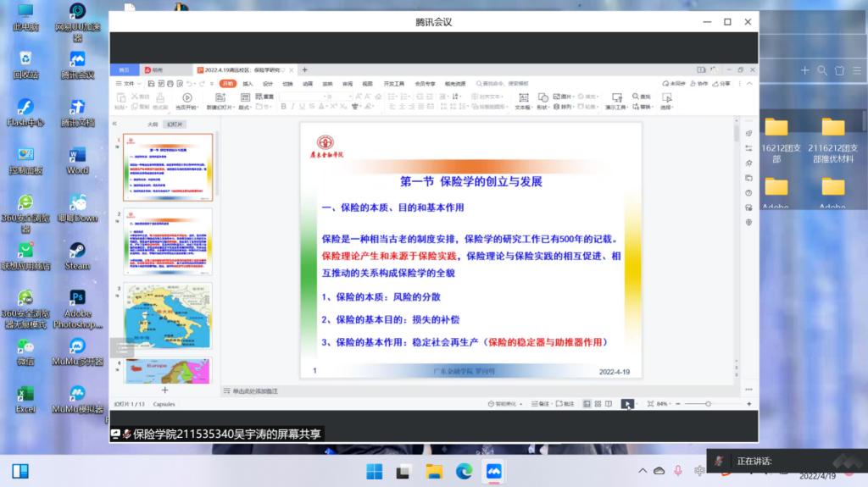
Task: Click the Arrange (排列) icon
Action: (x=556, y=106)
